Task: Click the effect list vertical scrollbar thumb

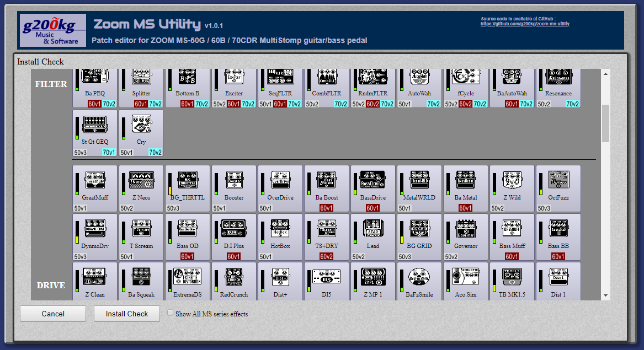Action: point(605,123)
